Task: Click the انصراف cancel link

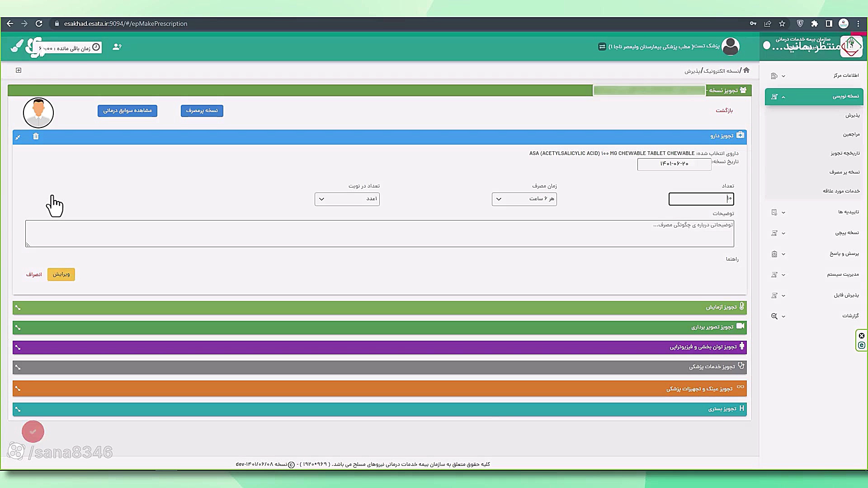Action: click(x=34, y=274)
